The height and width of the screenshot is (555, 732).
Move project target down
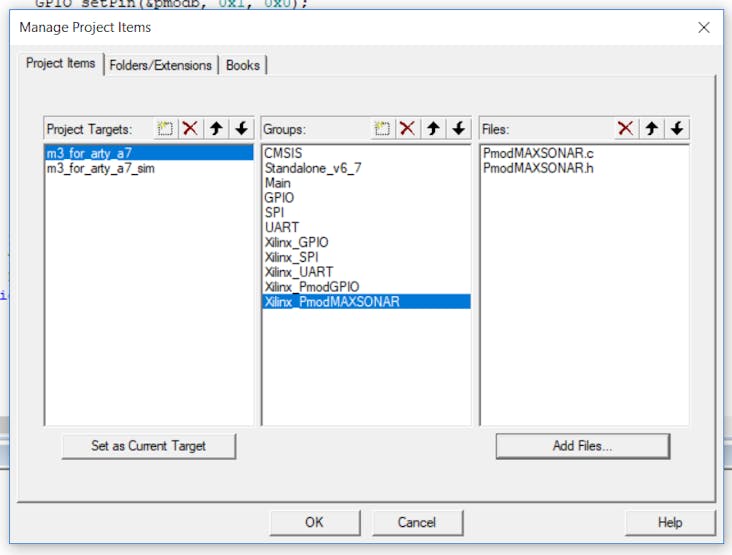coord(241,128)
